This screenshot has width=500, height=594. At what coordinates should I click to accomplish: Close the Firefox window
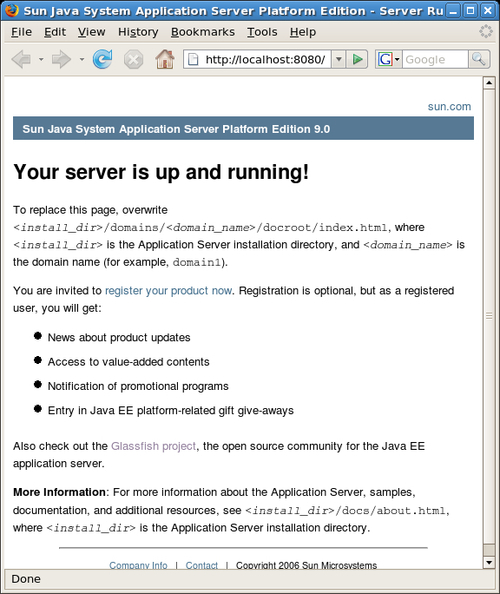[x=488, y=11]
